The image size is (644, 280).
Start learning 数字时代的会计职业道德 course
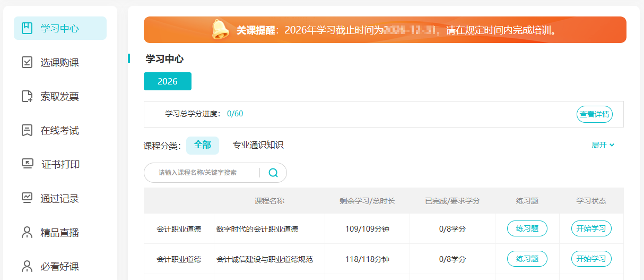(x=591, y=228)
